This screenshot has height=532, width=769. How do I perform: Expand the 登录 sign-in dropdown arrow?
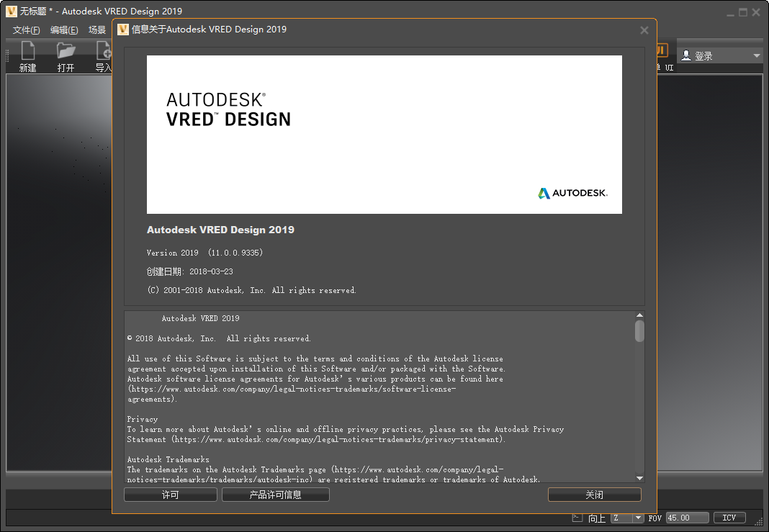click(756, 56)
